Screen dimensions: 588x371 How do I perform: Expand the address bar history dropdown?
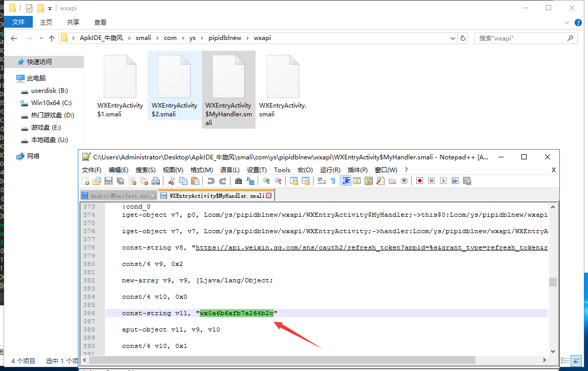point(452,38)
